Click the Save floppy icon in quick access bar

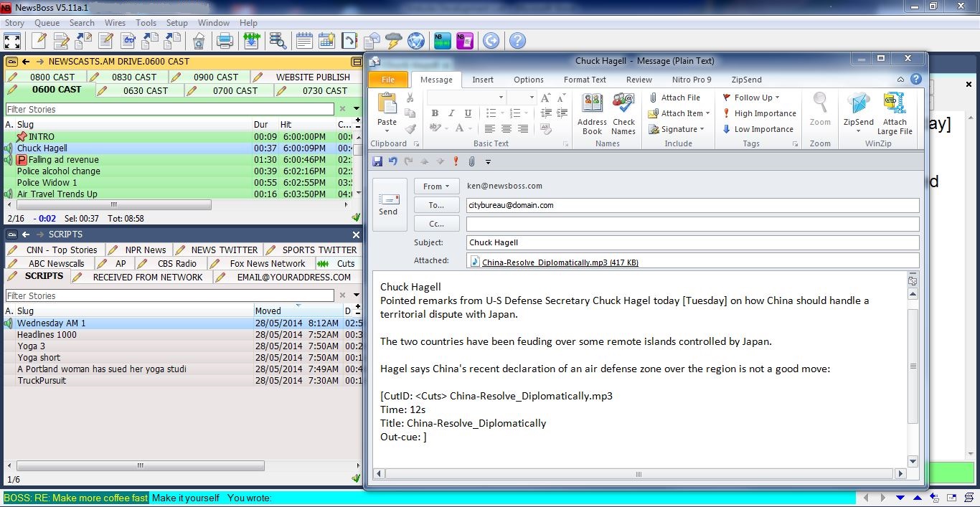(x=378, y=162)
